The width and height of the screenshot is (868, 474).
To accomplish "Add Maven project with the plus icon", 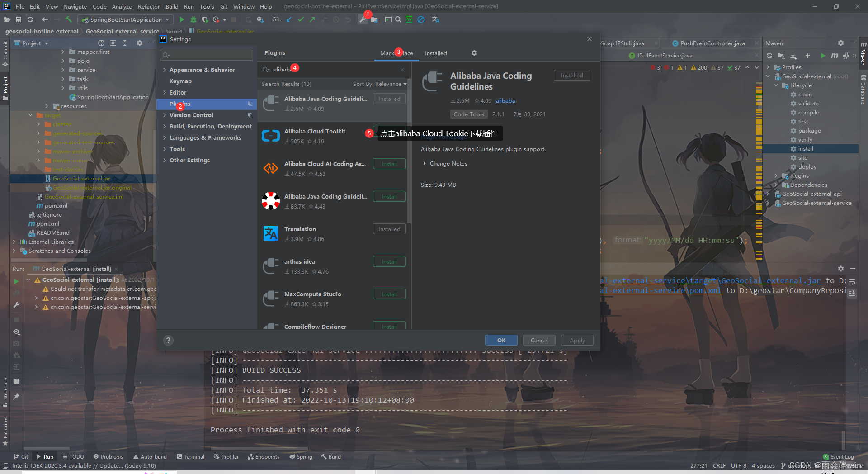I will pos(807,56).
